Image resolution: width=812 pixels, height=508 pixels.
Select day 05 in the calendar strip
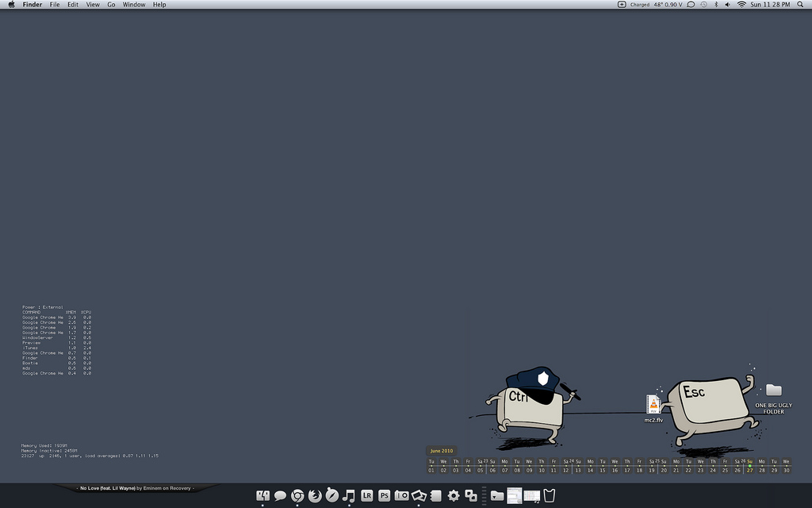(480, 466)
